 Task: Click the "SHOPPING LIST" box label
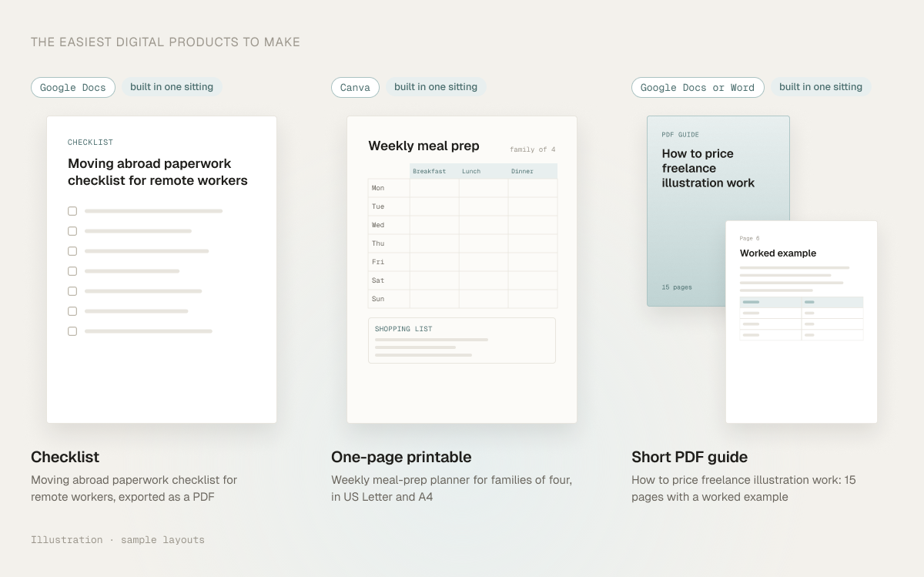(403, 329)
